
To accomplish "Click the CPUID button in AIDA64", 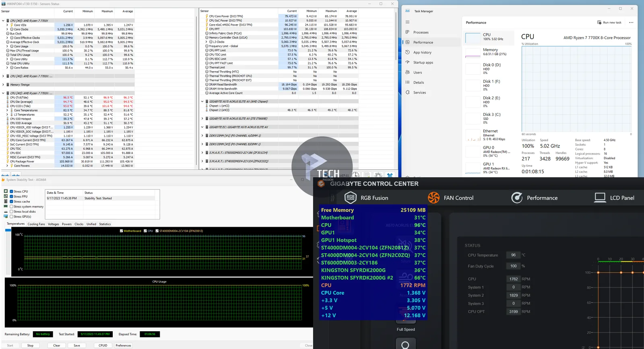I will 103,345.
